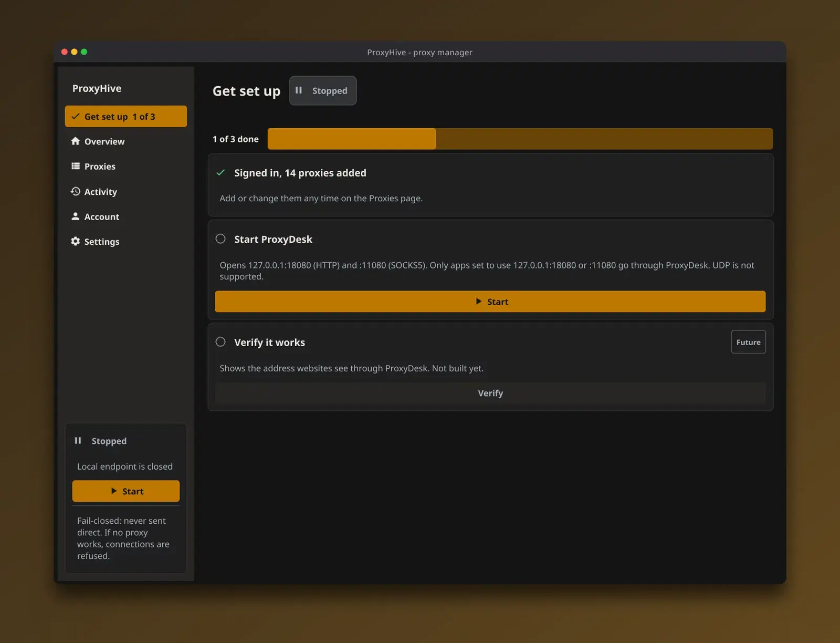Close the ProxyHive window with red button
This screenshot has width=840, height=643.
pyautogui.click(x=65, y=51)
